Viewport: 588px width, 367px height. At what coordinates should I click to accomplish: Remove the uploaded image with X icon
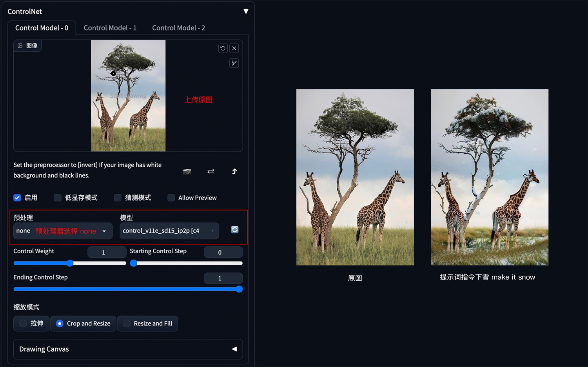(x=234, y=48)
